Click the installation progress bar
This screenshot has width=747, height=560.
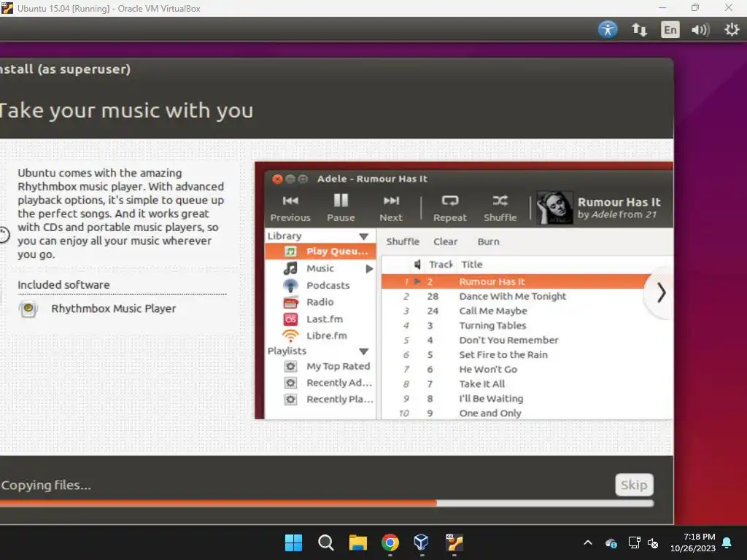327,503
